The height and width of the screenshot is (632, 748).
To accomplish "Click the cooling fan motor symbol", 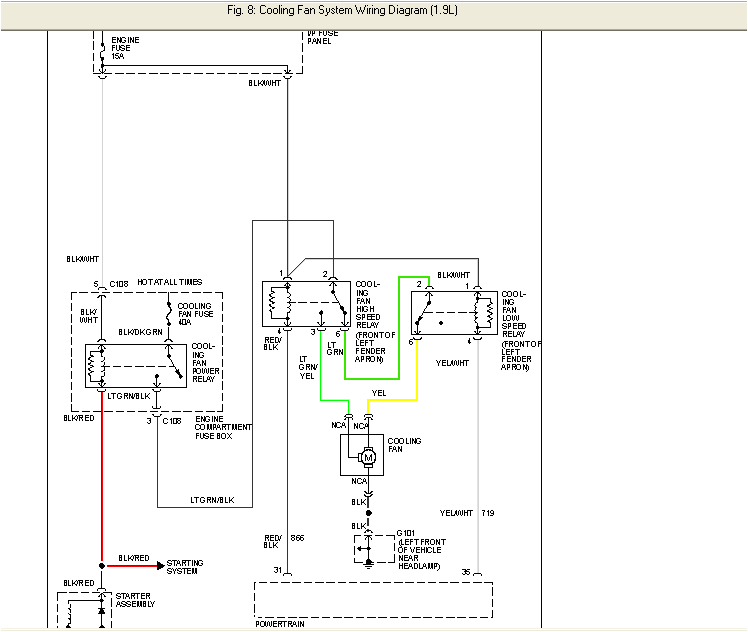I will pyautogui.click(x=367, y=457).
